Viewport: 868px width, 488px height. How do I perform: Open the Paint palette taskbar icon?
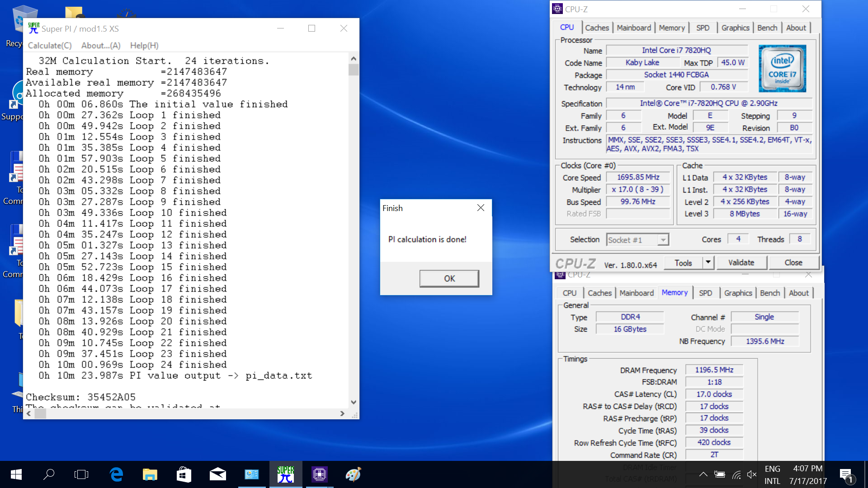click(x=353, y=474)
